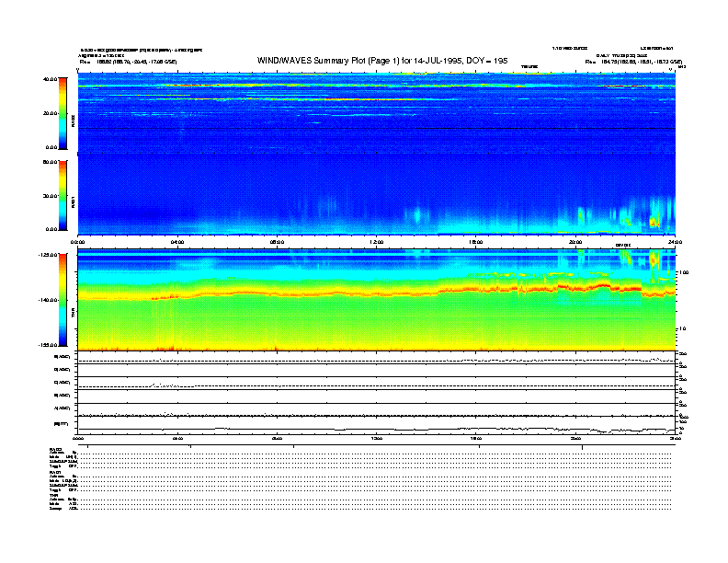The image size is (728, 563).
Task: Select the 30.00 label on RAD1 color scale
Action: coord(50,196)
